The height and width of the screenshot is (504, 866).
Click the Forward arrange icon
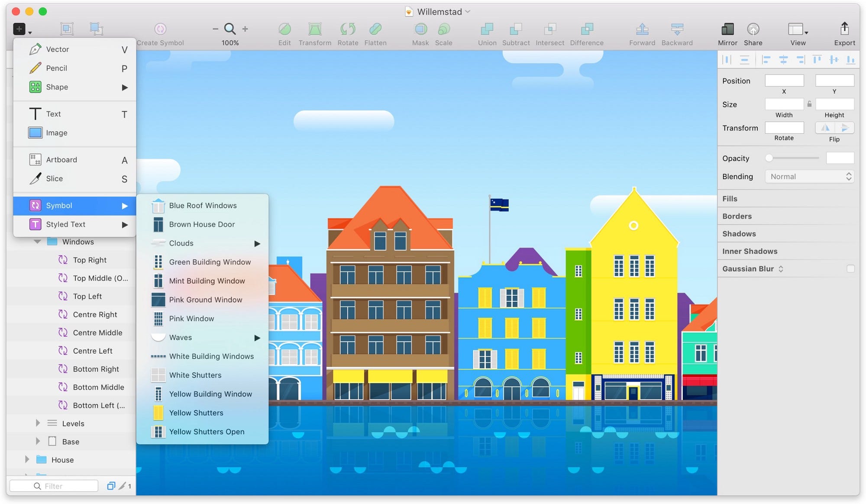pyautogui.click(x=642, y=29)
